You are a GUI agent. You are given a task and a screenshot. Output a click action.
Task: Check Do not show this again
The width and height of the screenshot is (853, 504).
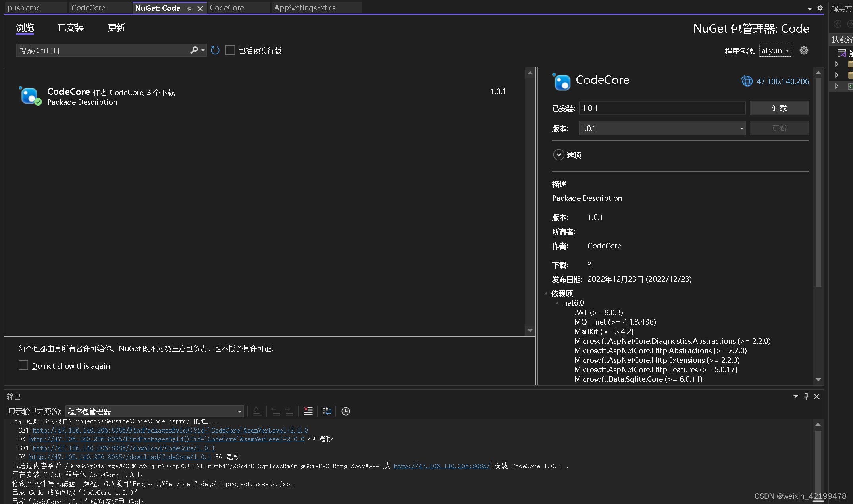click(x=23, y=365)
